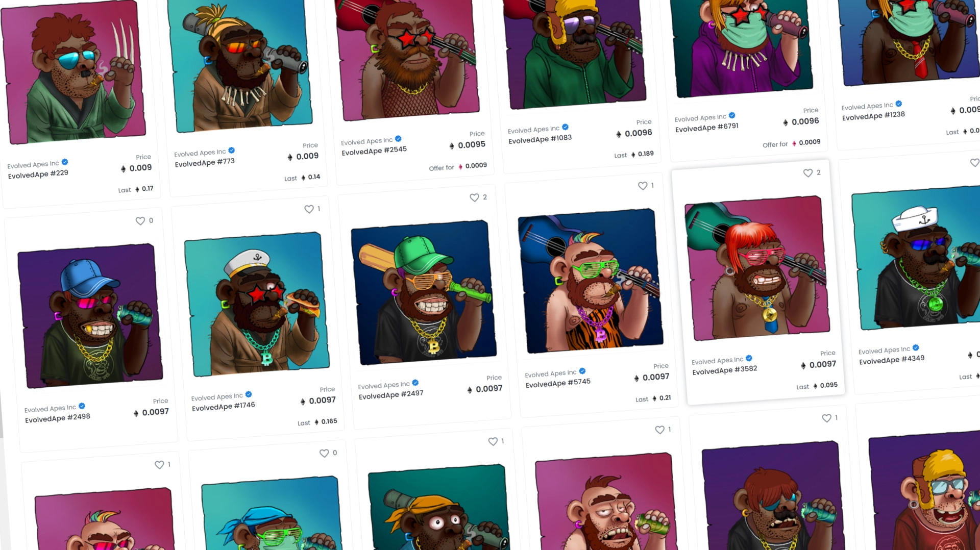Click the verified checkmark on EvolvedApe #773 card
This screenshot has width=980, height=550.
pyautogui.click(x=232, y=151)
